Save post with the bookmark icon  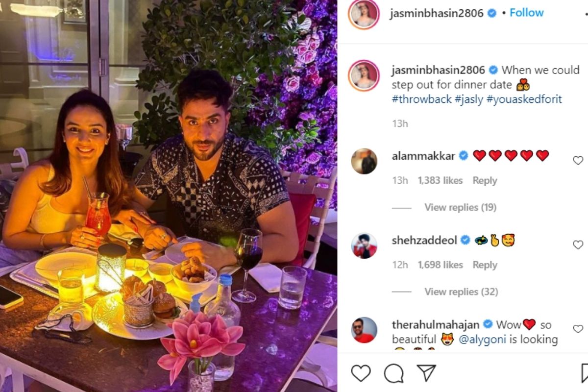tap(584, 373)
